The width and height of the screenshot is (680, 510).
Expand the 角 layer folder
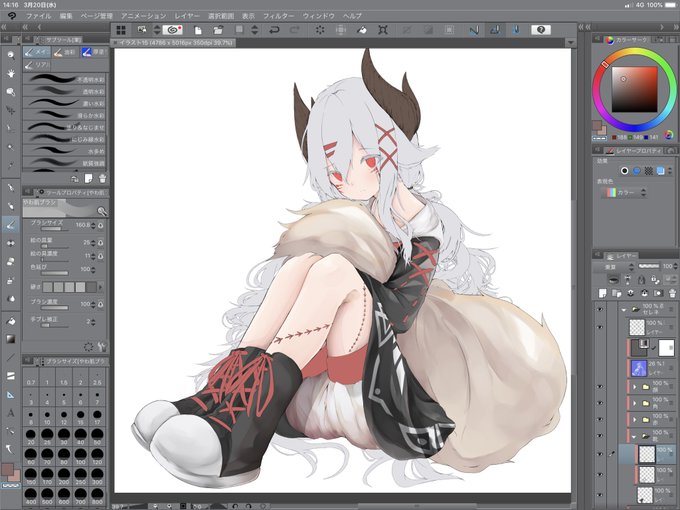[634, 403]
